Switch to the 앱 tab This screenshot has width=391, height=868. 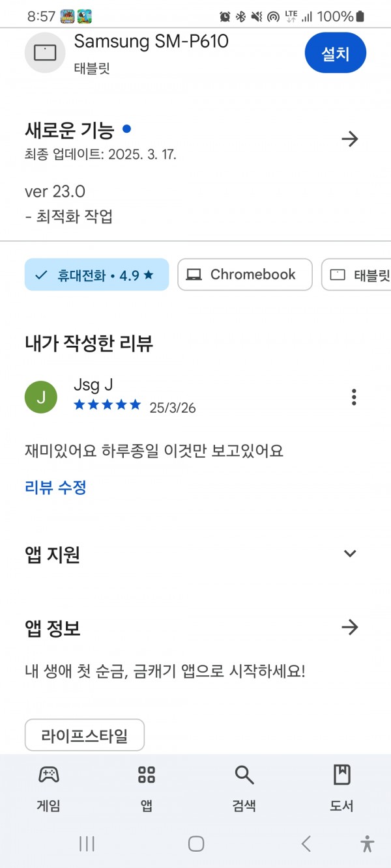[147, 788]
